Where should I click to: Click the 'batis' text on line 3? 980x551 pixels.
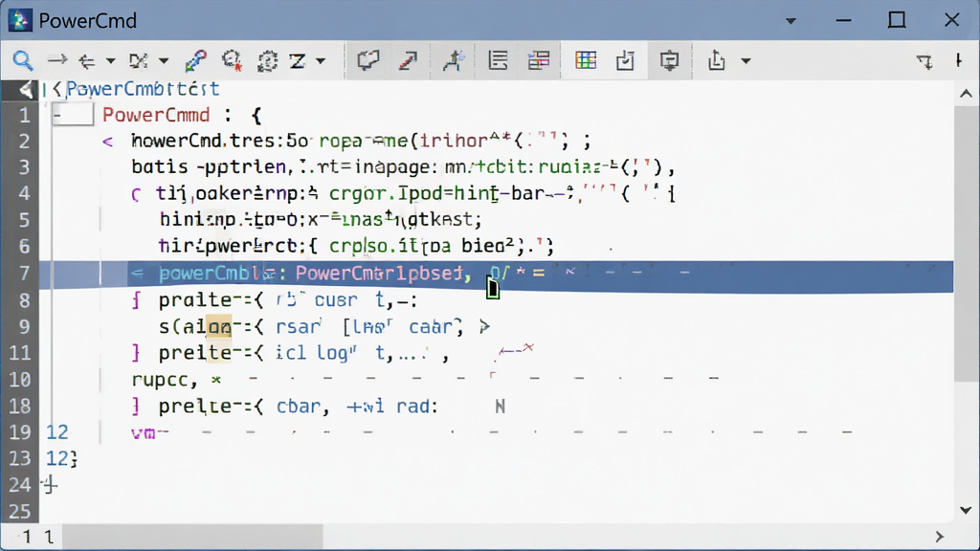pyautogui.click(x=160, y=166)
